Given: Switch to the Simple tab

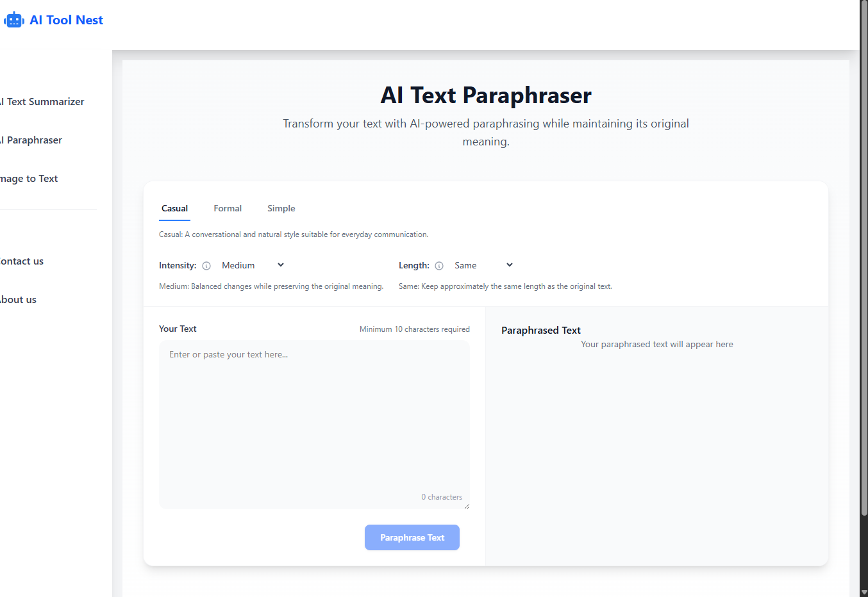Looking at the screenshot, I should point(281,208).
